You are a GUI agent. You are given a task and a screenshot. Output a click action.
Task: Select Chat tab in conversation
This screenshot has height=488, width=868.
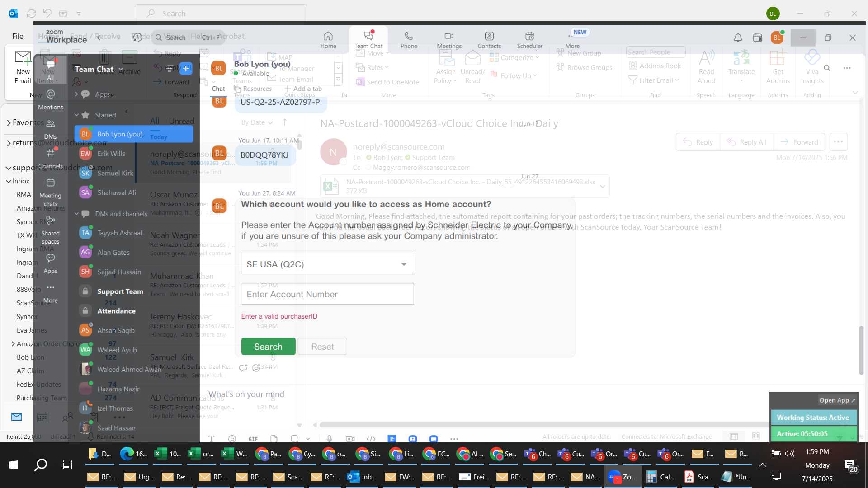[218, 89]
